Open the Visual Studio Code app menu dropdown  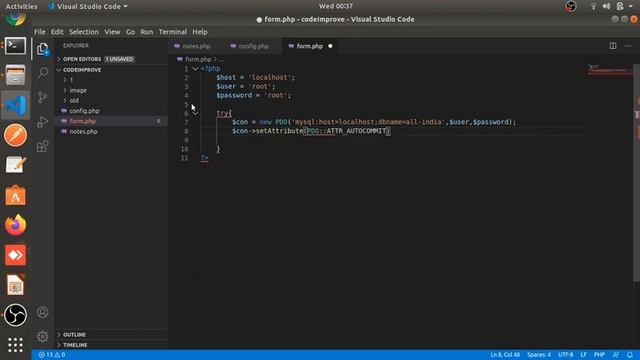[88, 6]
